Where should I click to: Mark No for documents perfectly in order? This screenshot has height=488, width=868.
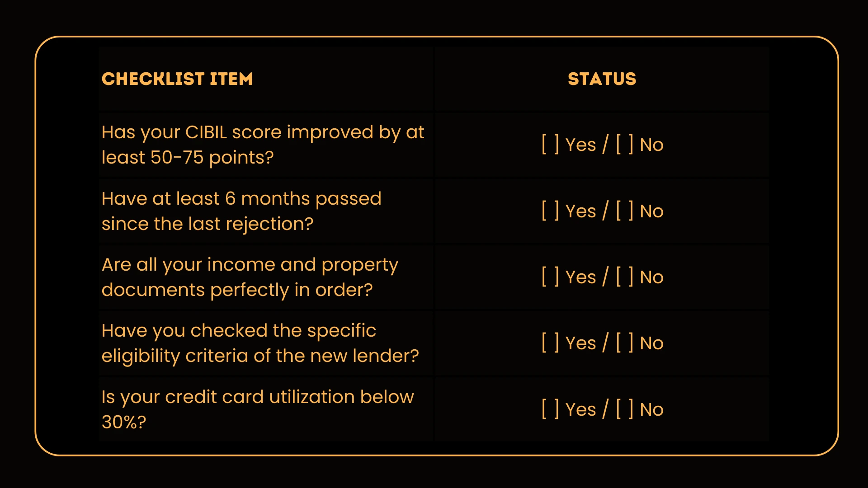(x=624, y=277)
